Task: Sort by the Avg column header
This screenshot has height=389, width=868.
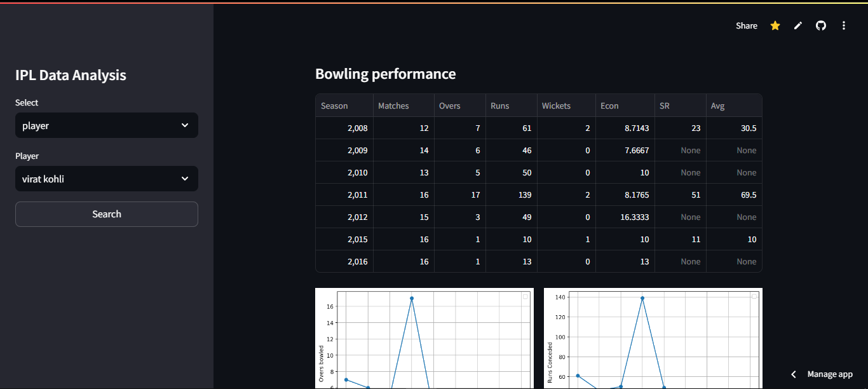Action: pos(733,106)
